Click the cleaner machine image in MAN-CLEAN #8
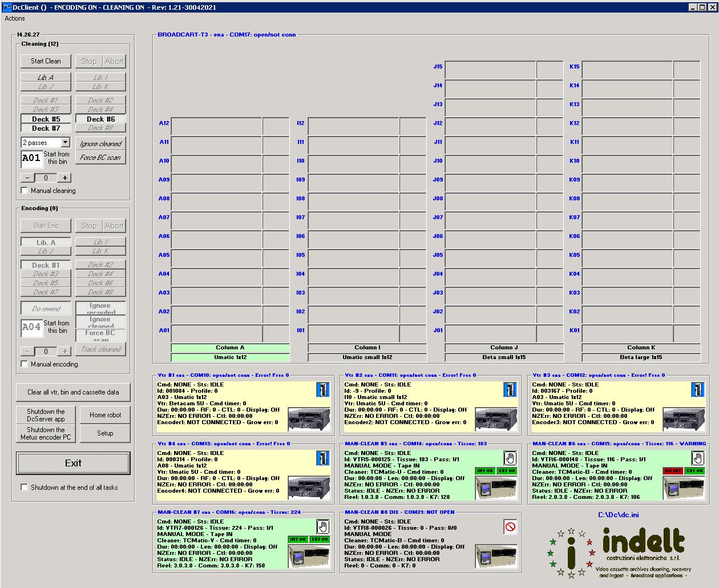The height and width of the screenshot is (588, 719). pos(496,557)
